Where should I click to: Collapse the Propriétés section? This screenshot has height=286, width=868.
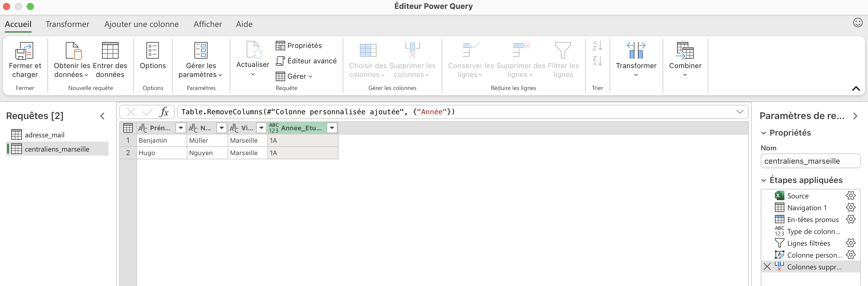[764, 133]
